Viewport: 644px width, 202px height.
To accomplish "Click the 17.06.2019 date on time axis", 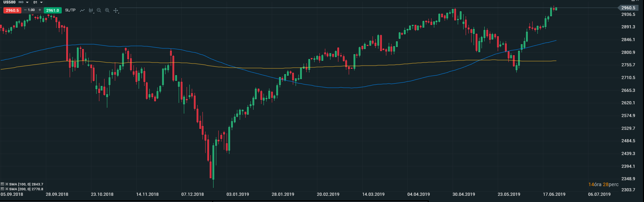I will click(554, 194).
